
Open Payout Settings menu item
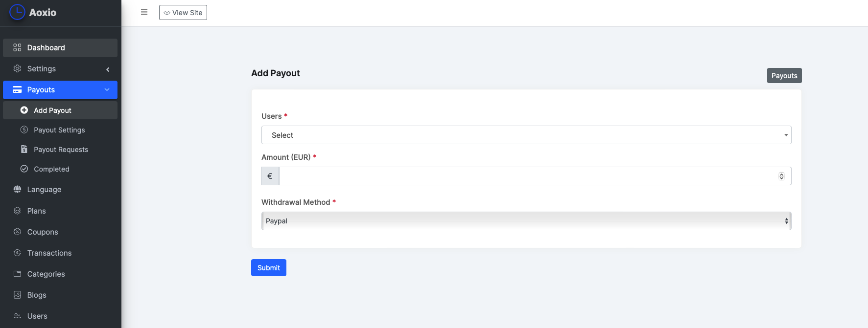[59, 130]
